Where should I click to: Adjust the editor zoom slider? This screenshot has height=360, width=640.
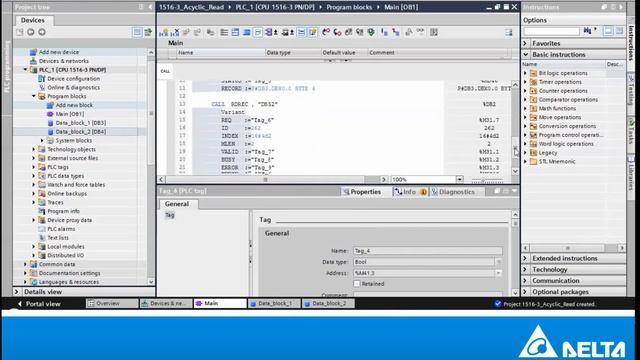pos(483,180)
